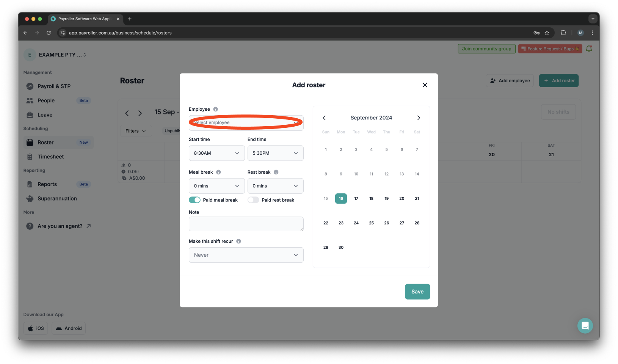The height and width of the screenshot is (364, 618).
Task: Click the Add employee button
Action: [510, 81]
